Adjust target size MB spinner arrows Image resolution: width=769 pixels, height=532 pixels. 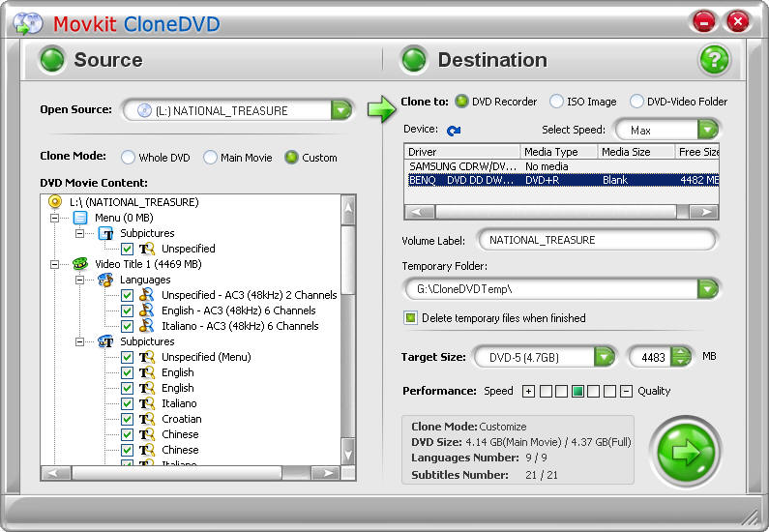pyautogui.click(x=680, y=357)
